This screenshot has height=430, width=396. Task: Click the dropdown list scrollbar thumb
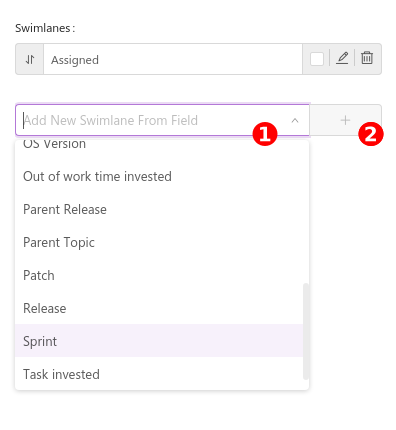(x=306, y=331)
